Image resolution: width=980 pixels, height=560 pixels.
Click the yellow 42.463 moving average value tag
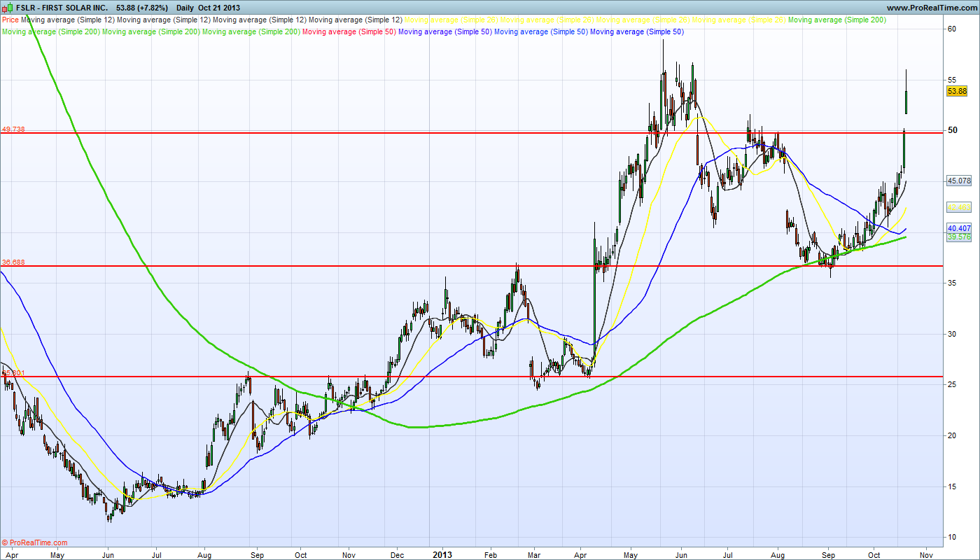[x=959, y=207]
